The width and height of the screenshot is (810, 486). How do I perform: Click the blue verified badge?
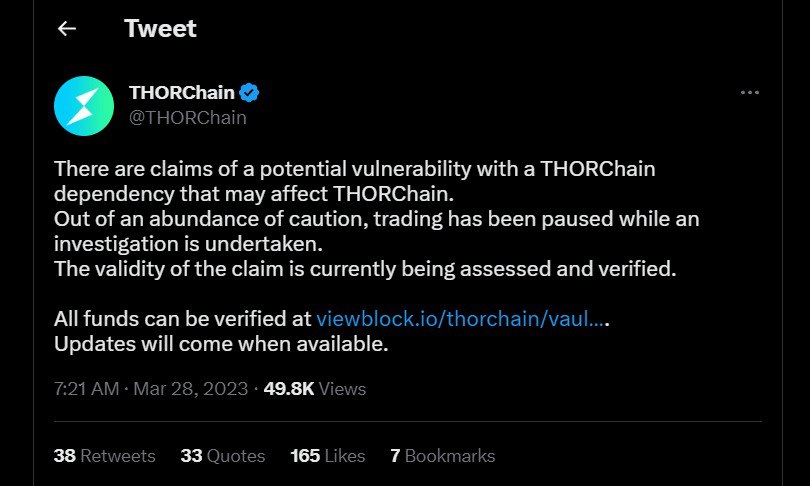250,93
